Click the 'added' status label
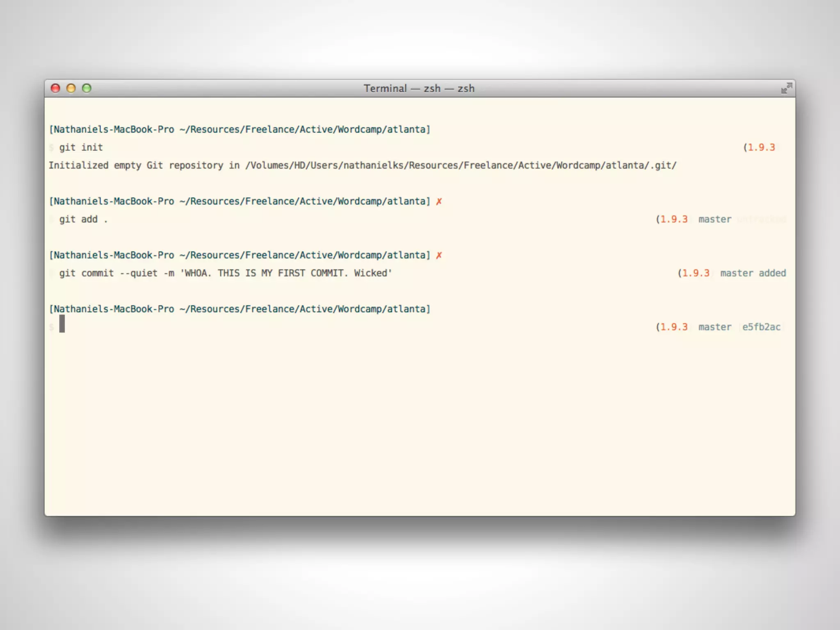The width and height of the screenshot is (840, 630). [772, 273]
